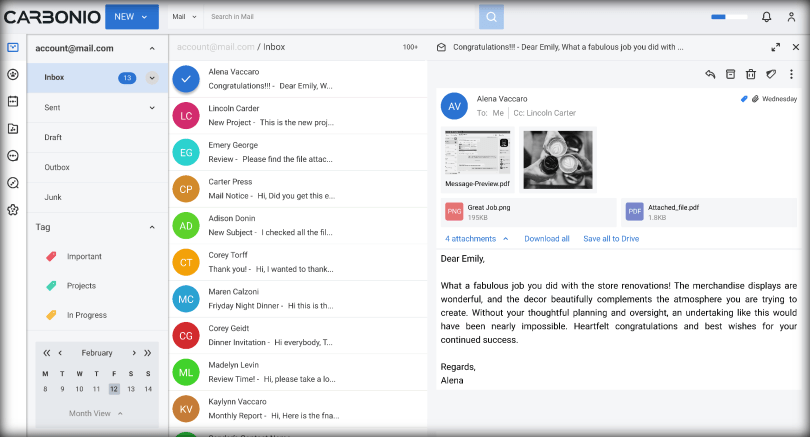Collapse the account@mail.com folder tree

(x=152, y=49)
